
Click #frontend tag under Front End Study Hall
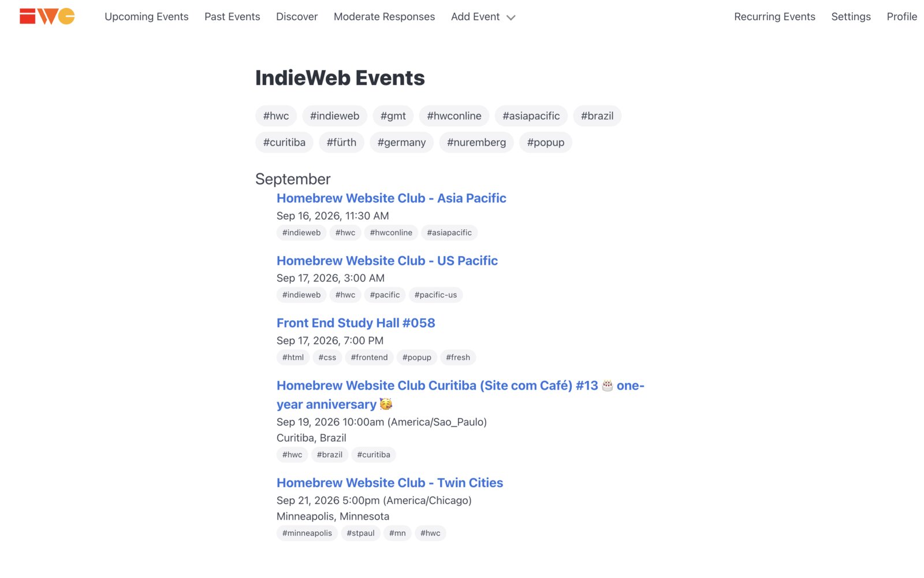click(x=369, y=357)
